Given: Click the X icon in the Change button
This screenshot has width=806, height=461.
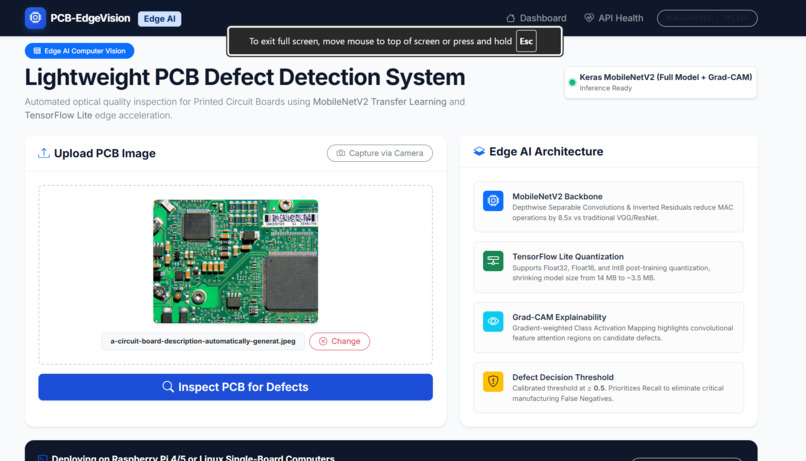Looking at the screenshot, I should pyautogui.click(x=323, y=341).
